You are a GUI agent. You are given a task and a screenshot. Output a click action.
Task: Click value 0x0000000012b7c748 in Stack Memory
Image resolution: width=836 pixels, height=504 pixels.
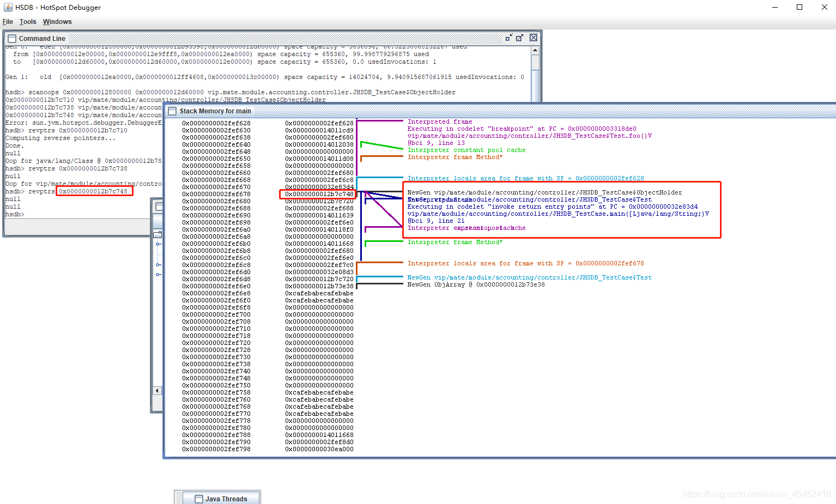point(319,194)
